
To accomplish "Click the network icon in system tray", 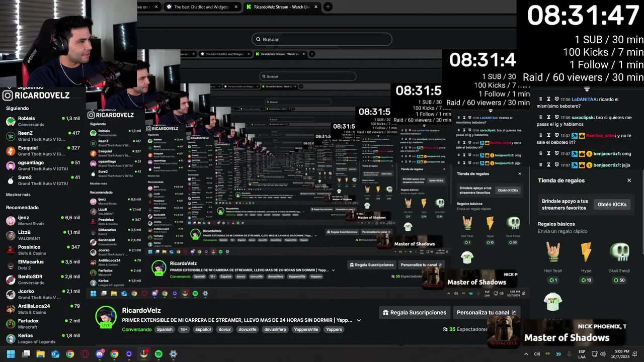I will tap(595, 354).
